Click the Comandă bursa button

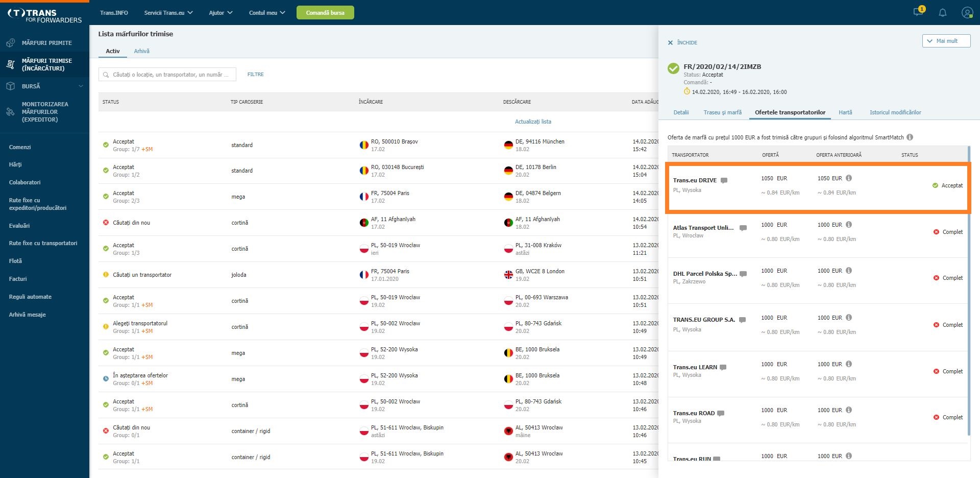pos(325,13)
